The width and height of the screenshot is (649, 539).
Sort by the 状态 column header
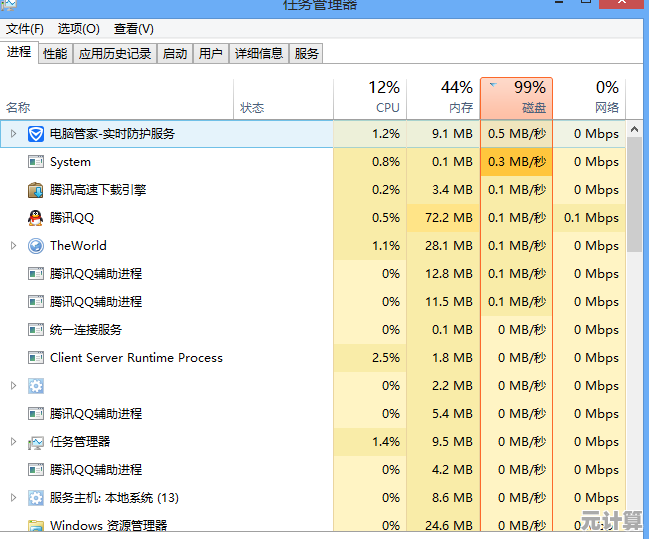[284, 99]
